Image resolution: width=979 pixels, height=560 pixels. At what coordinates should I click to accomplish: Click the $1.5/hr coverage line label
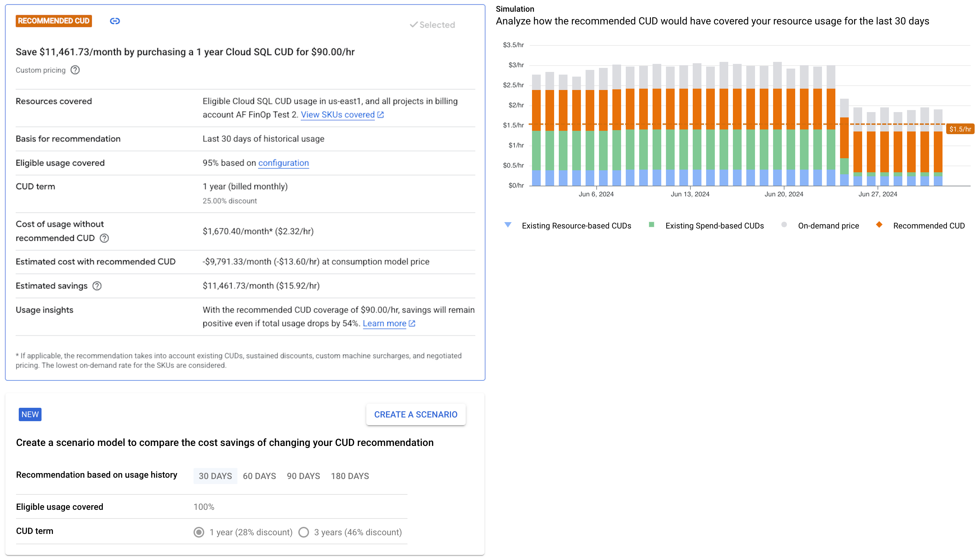point(961,129)
